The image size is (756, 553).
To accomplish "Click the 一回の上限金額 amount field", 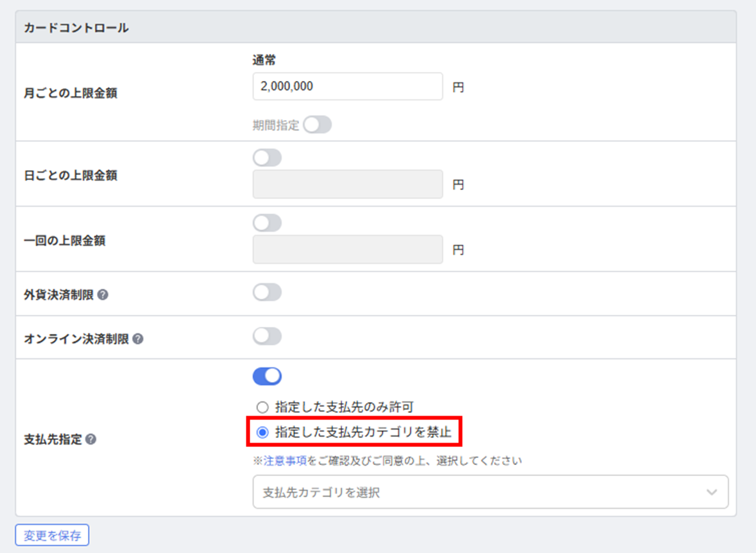I will (x=348, y=249).
